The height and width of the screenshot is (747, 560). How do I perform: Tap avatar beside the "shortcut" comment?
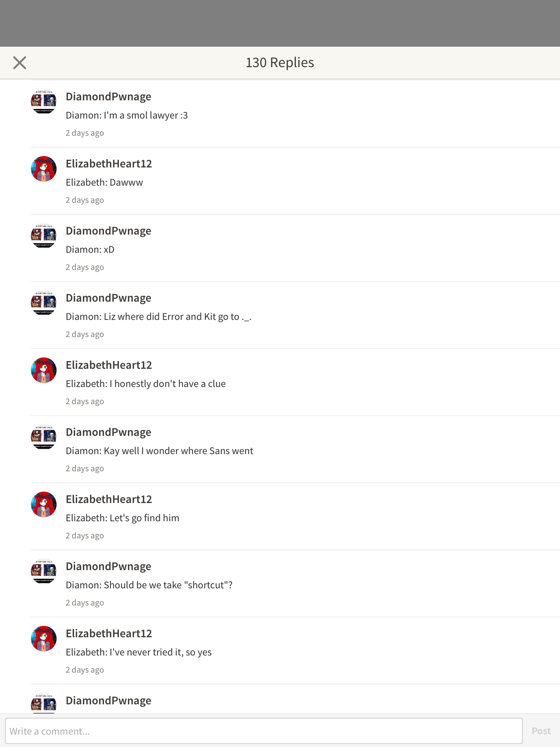click(44, 572)
